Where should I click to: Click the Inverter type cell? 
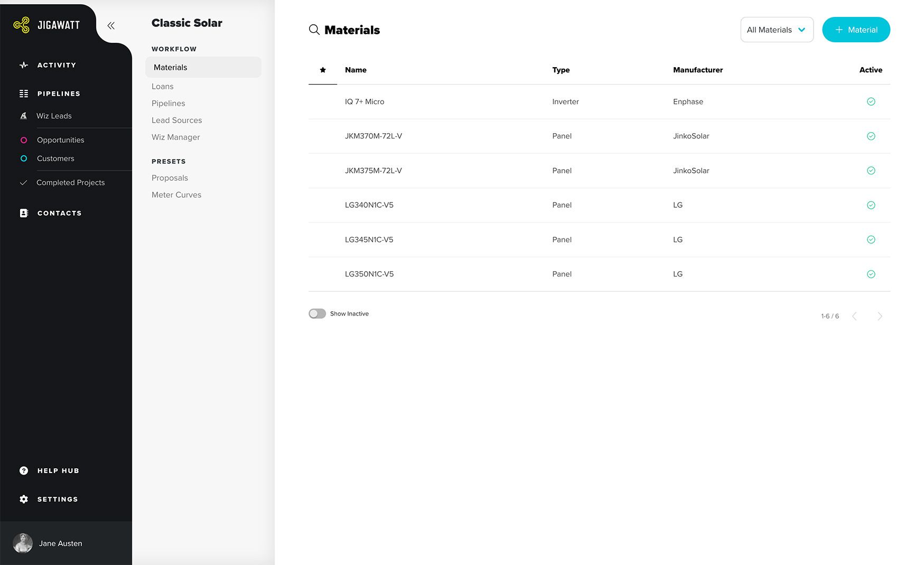[x=565, y=101]
